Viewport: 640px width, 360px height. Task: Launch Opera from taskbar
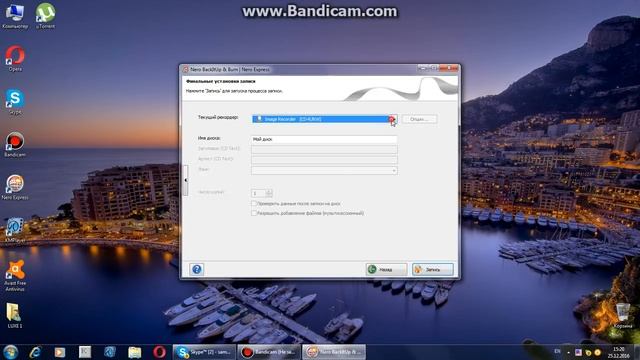click(x=160, y=352)
